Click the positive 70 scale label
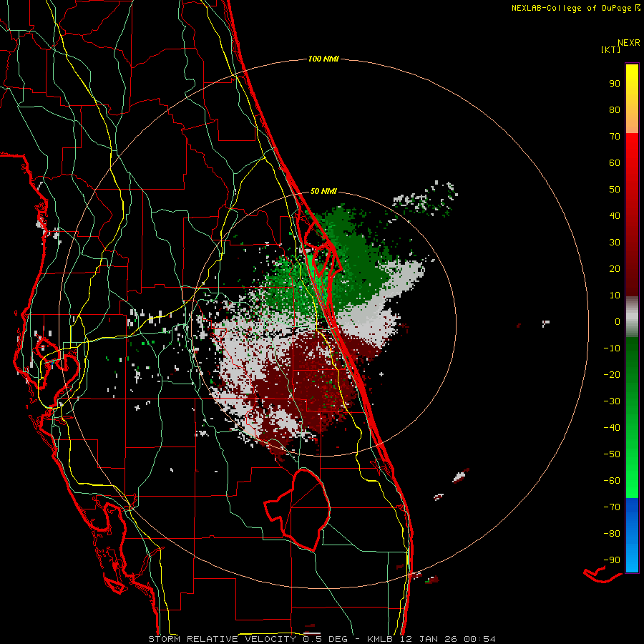Screen dimensions: 644x644 (615, 137)
